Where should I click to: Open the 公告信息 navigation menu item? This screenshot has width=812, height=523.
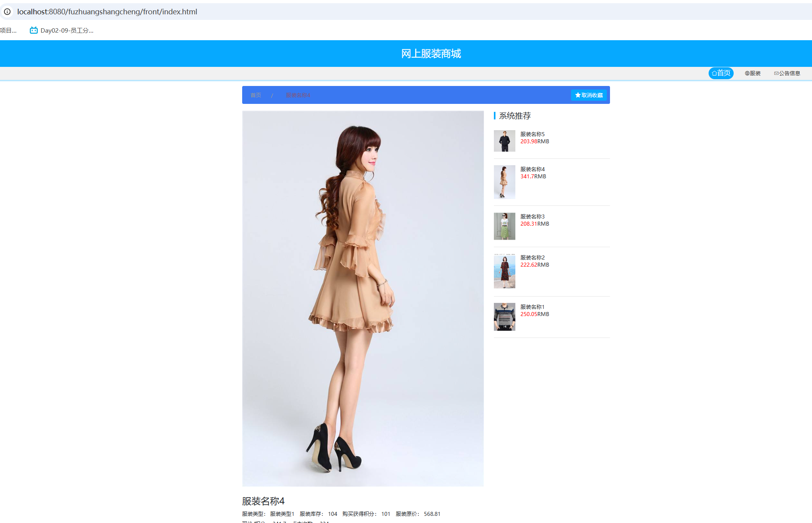787,73
